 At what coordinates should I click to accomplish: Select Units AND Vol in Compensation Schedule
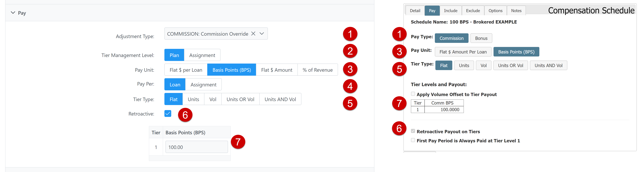pos(548,66)
